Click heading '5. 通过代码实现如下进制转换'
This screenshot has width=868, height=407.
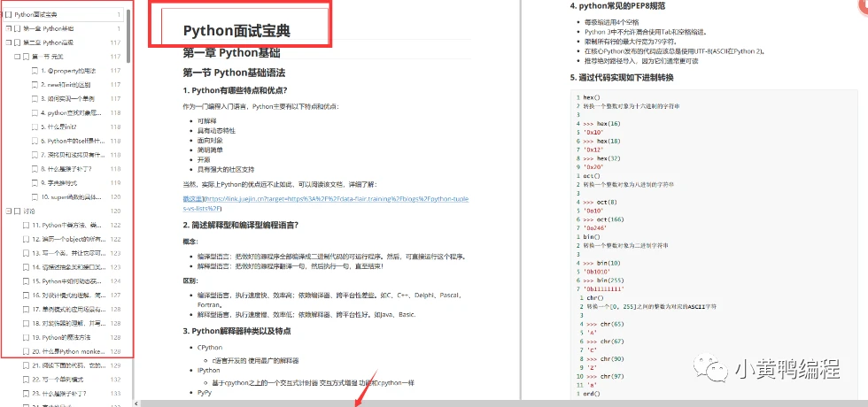622,78
